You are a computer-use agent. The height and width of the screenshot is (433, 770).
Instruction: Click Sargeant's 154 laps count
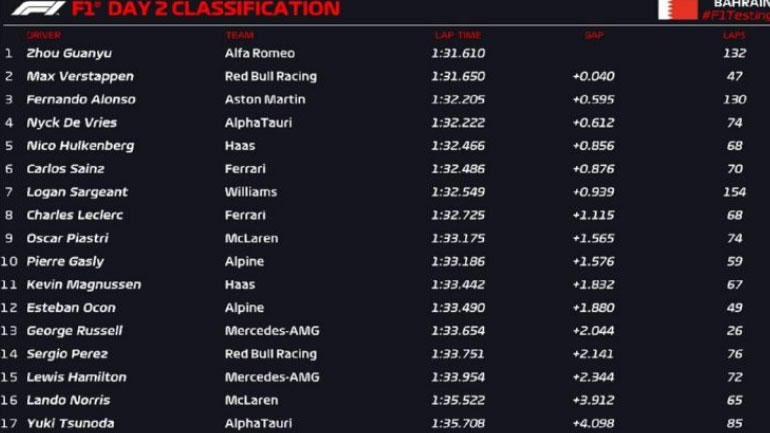click(x=734, y=192)
